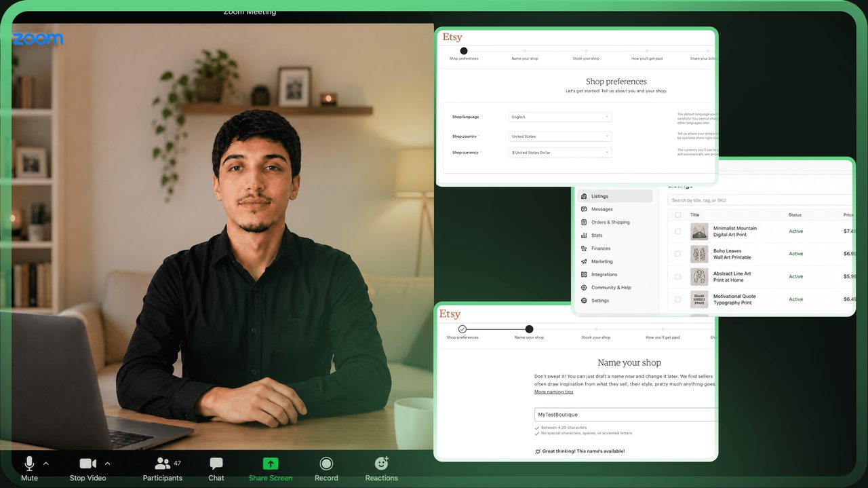Viewport: 868px width, 488px height.
Task: Select Listings in the shop sidebar
Action: (x=615, y=196)
